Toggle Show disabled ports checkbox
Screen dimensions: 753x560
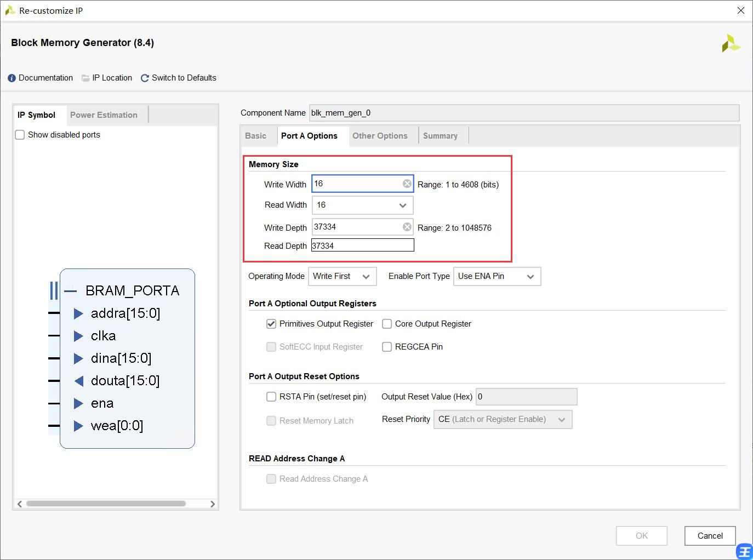pos(20,135)
